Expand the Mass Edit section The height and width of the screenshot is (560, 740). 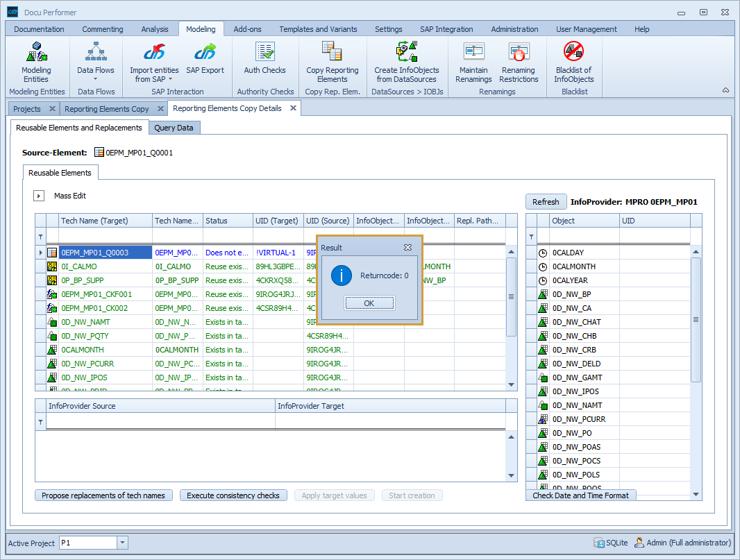click(39, 196)
